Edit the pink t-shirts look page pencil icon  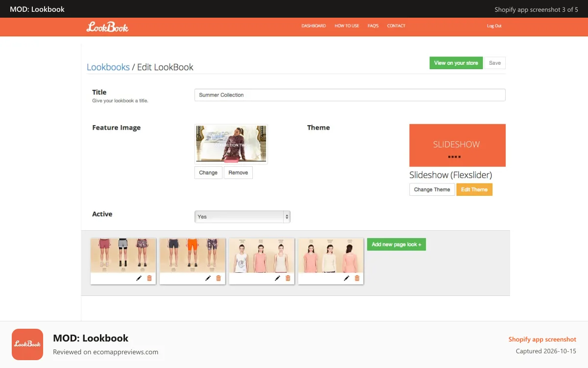tap(346, 278)
